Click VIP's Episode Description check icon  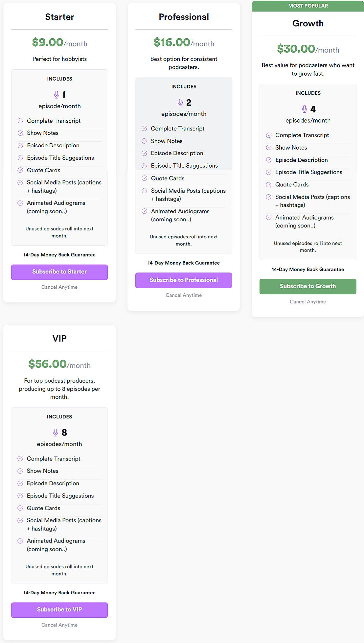tap(20, 483)
